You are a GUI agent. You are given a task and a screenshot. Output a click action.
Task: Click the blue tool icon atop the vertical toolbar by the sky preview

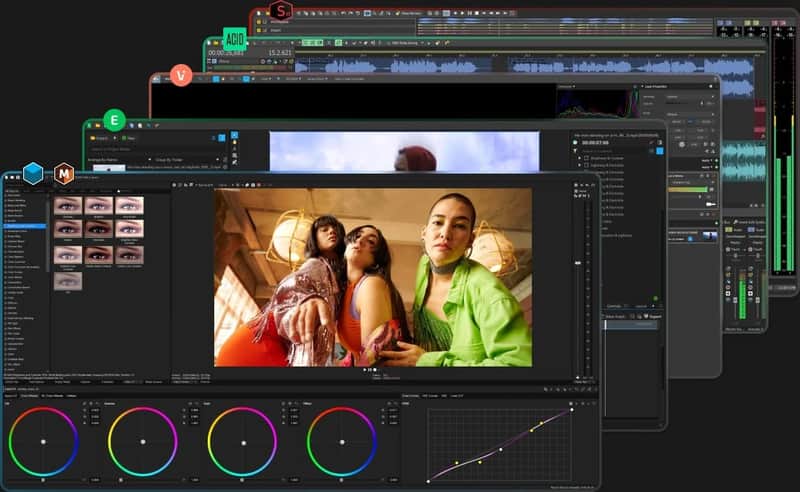pos(234,135)
